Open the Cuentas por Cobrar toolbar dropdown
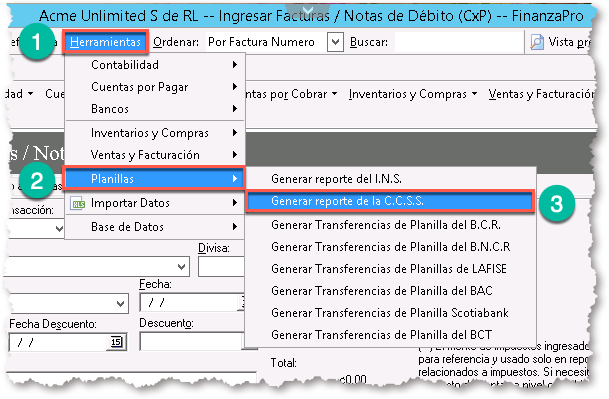Image resolution: width=609 pixels, height=399 pixels. tap(291, 94)
